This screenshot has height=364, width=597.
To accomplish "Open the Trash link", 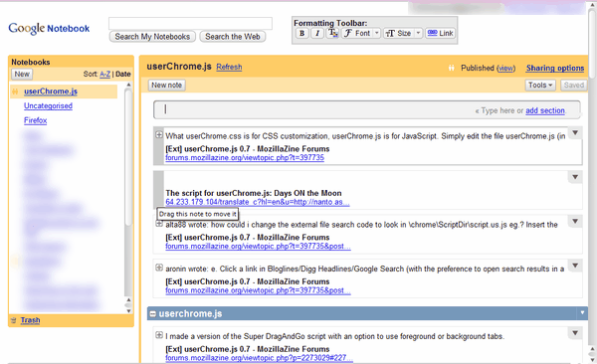I will 30,320.
